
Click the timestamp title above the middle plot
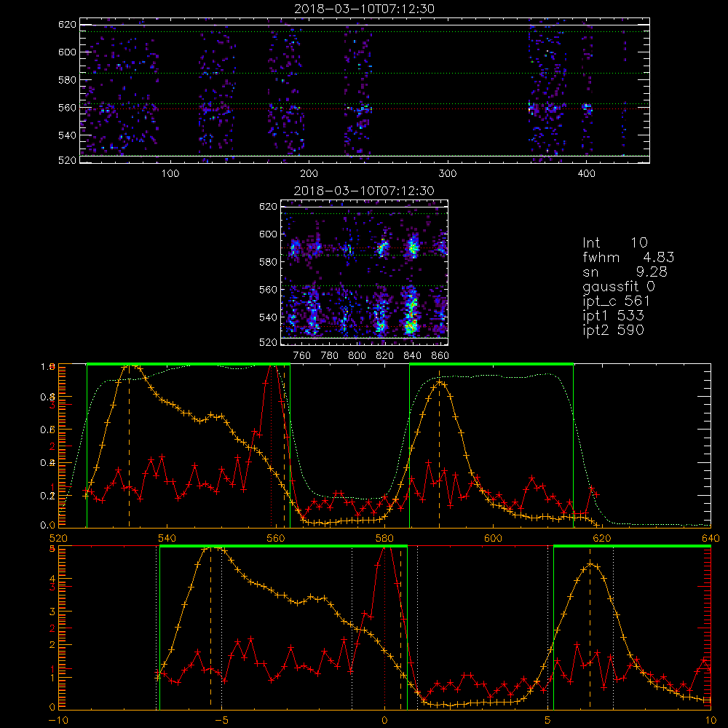point(364,191)
